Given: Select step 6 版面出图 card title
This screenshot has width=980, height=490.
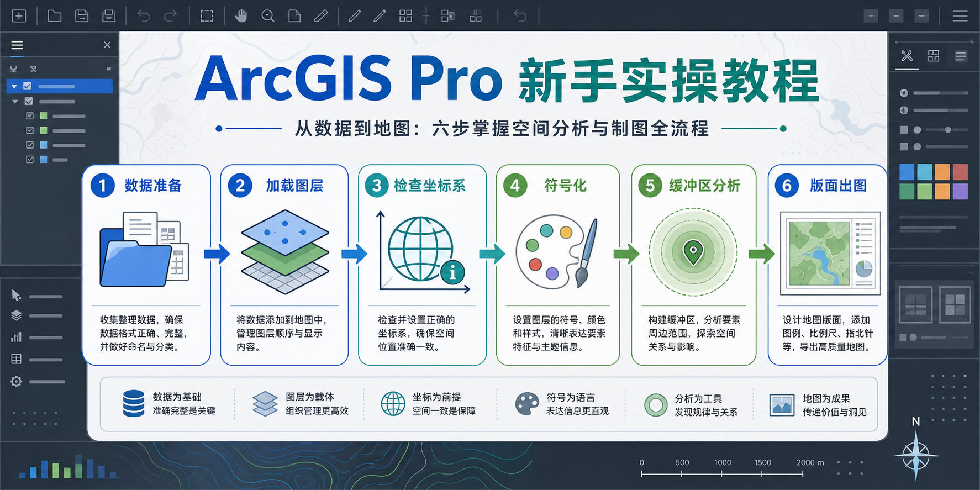Looking at the screenshot, I should 838,186.
